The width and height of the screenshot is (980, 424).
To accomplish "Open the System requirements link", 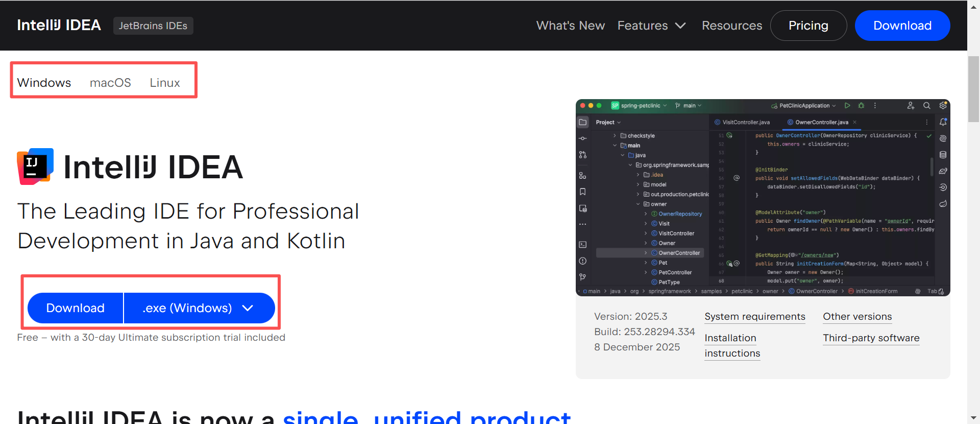I will 755,317.
